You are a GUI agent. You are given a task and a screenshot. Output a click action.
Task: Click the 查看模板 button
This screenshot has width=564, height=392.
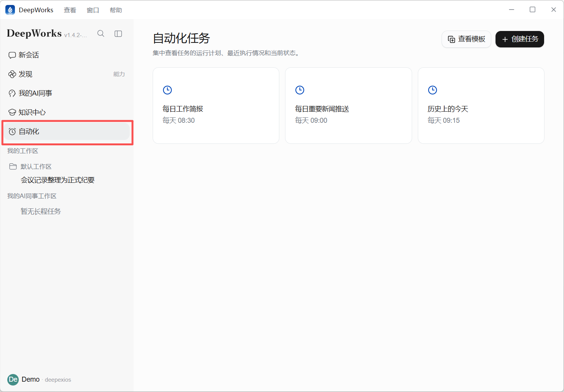point(466,39)
